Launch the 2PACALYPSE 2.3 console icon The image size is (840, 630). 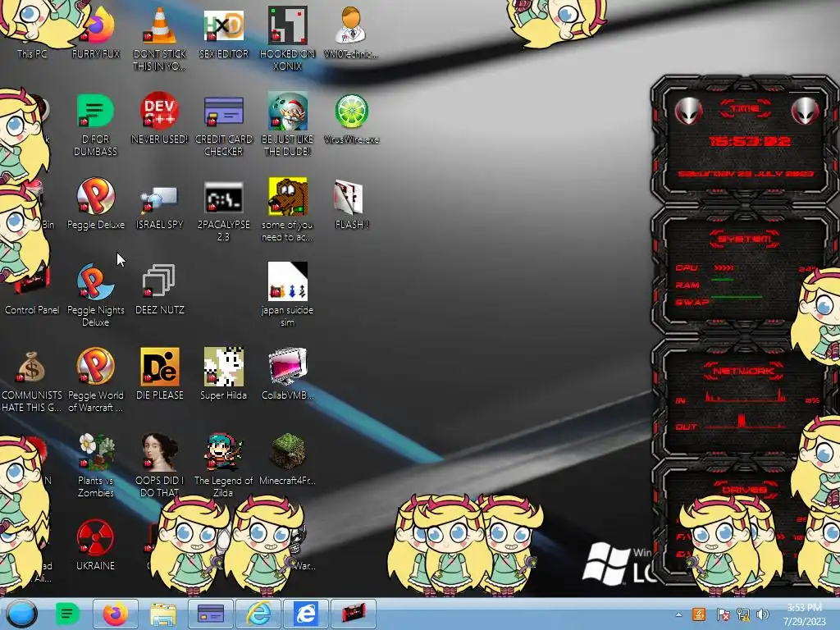click(x=223, y=210)
